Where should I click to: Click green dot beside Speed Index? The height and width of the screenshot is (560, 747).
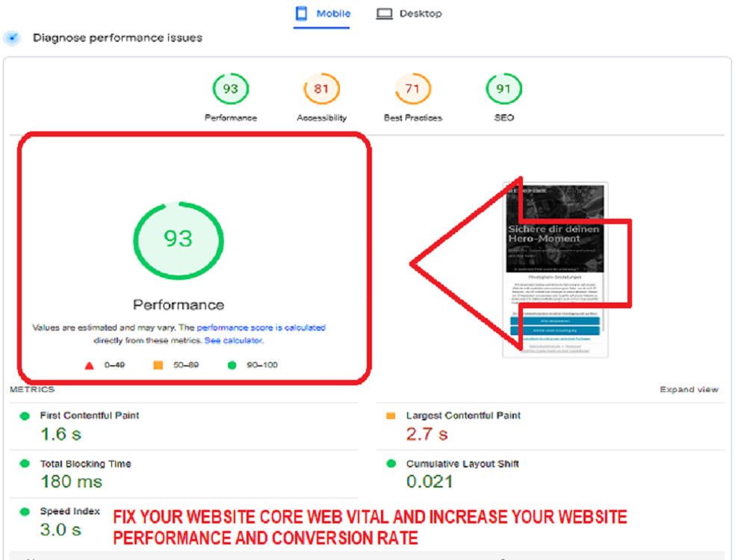tap(25, 512)
